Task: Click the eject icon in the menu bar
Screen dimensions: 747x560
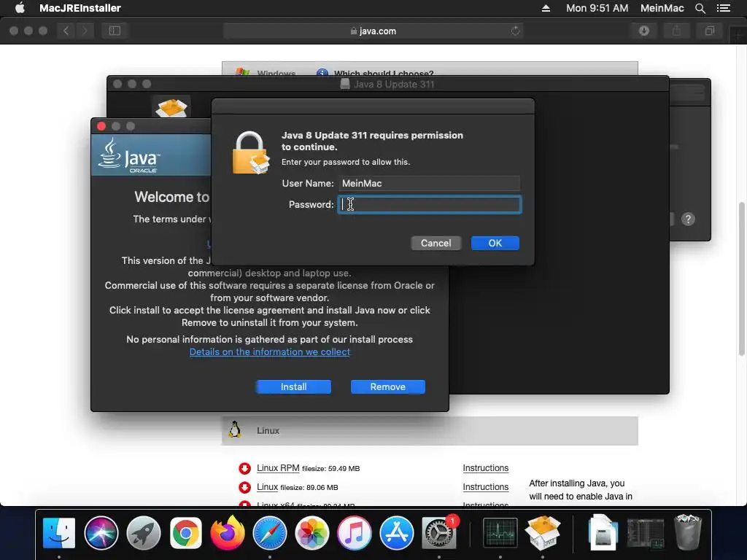Action: click(546, 8)
